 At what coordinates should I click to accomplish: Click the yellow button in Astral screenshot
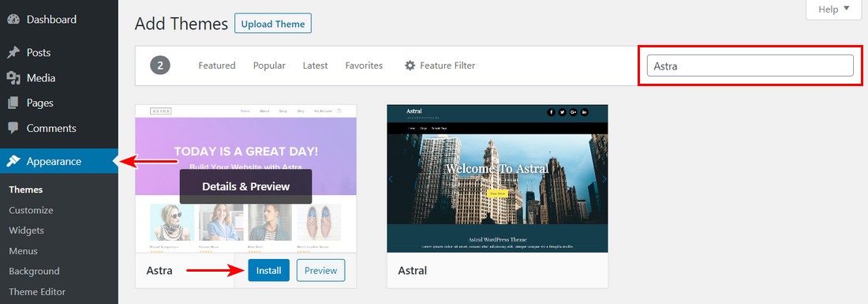click(x=497, y=193)
